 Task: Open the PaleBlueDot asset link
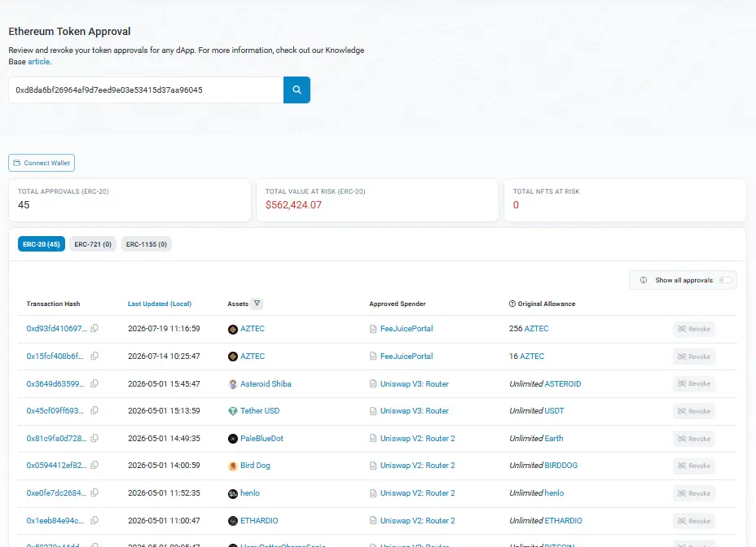pyautogui.click(x=262, y=438)
